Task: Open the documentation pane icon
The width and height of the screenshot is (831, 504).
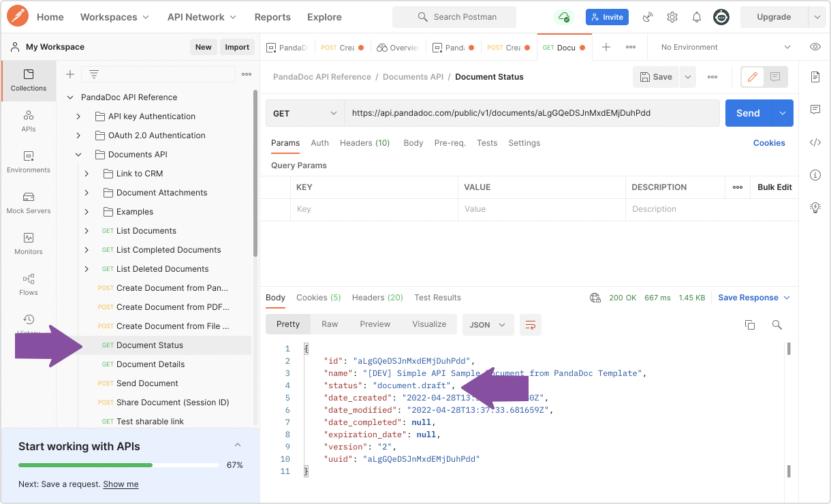Action: (815, 77)
